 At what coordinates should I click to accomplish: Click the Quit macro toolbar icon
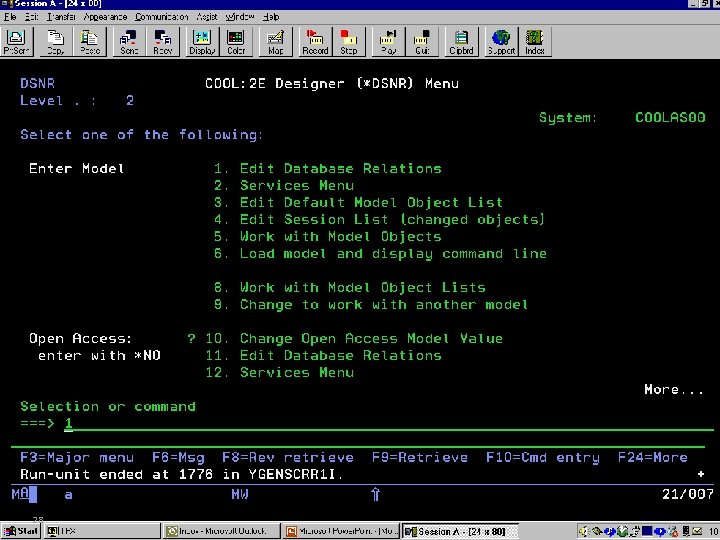pyautogui.click(x=422, y=42)
